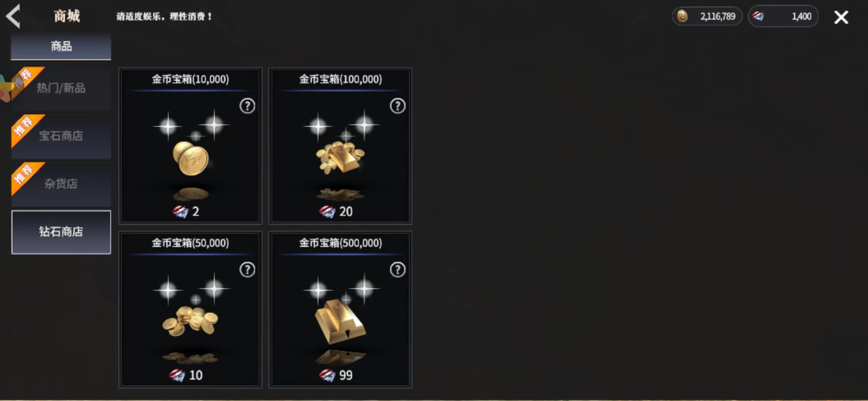Select the 商品 header tab
868x401 pixels.
tap(61, 46)
